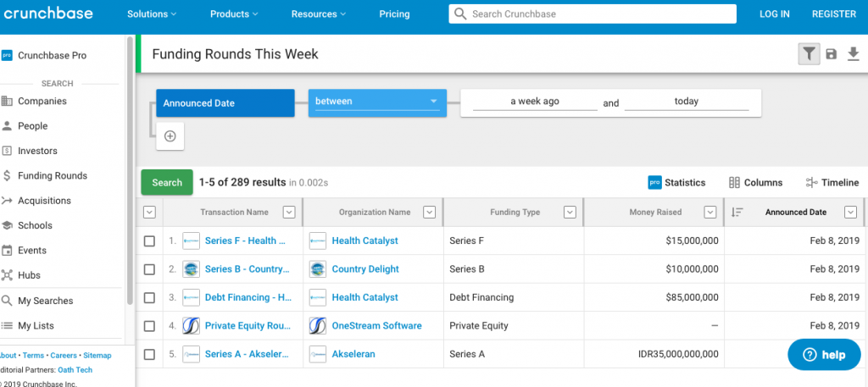Click LOG IN in the header

(x=775, y=14)
